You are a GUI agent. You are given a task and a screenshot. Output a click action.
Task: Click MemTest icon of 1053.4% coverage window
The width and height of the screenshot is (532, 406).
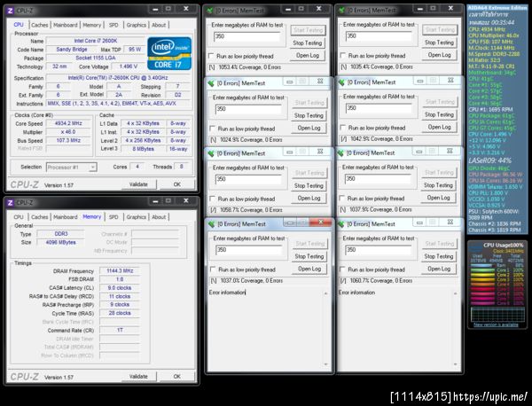[210, 11]
